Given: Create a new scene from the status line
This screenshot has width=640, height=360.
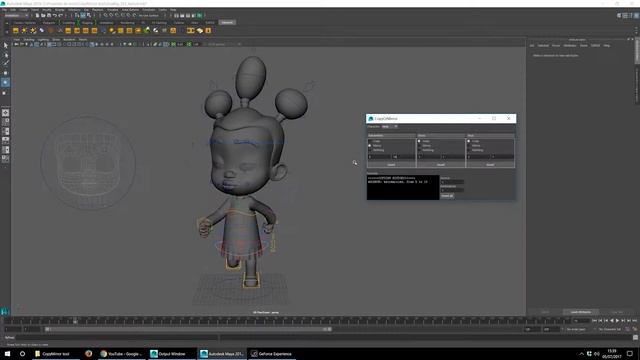Looking at the screenshot, I should coord(37,16).
